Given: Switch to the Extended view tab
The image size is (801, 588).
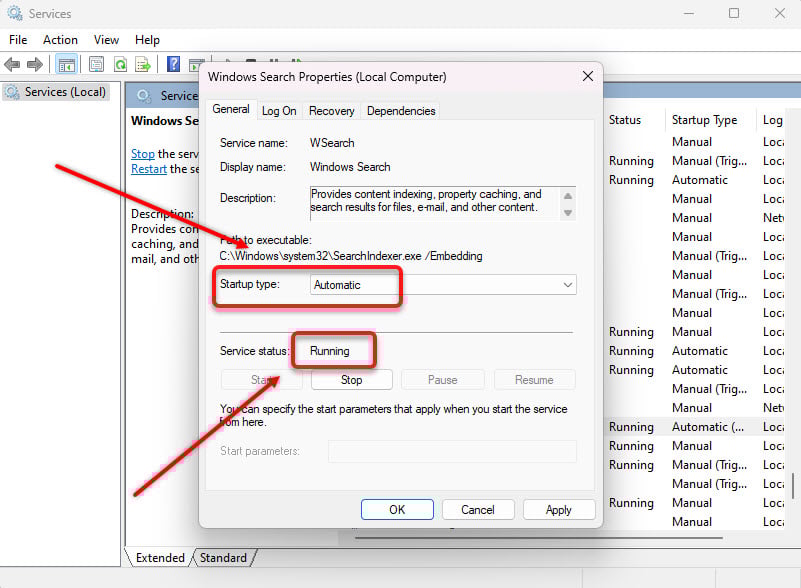Looking at the screenshot, I should [x=160, y=557].
